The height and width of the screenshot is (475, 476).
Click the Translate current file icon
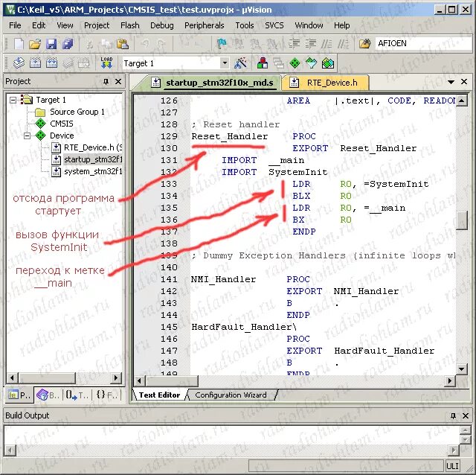click(x=19, y=63)
